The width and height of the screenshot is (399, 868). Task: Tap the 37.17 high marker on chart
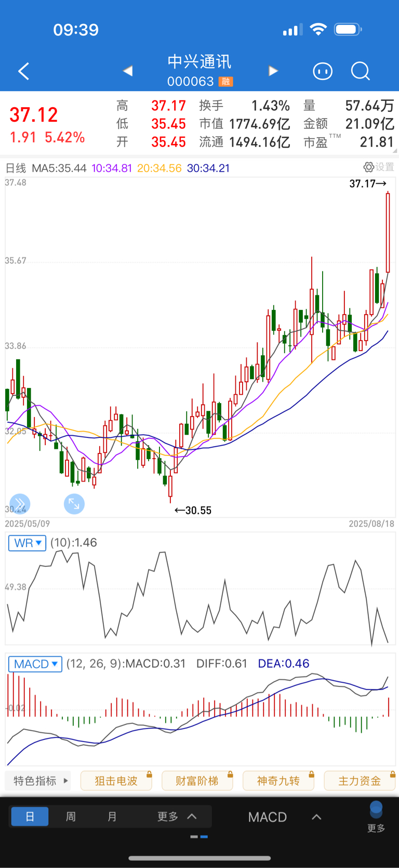(368, 184)
